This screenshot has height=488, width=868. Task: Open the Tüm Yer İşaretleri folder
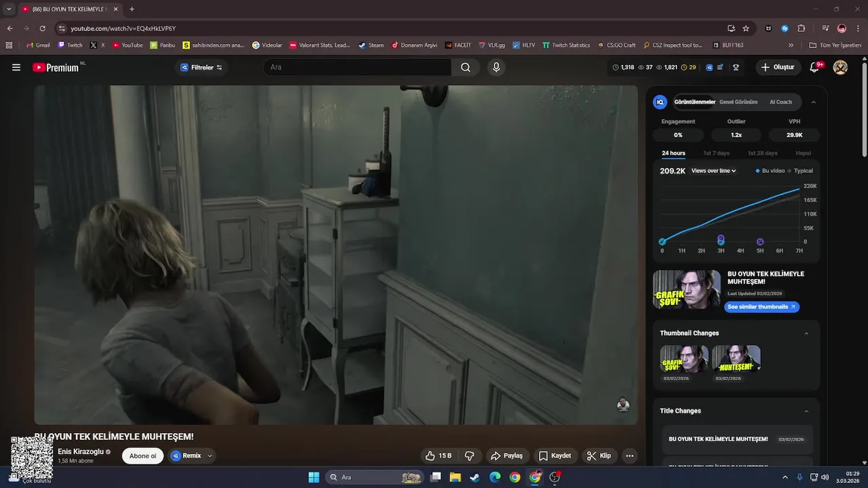point(835,45)
